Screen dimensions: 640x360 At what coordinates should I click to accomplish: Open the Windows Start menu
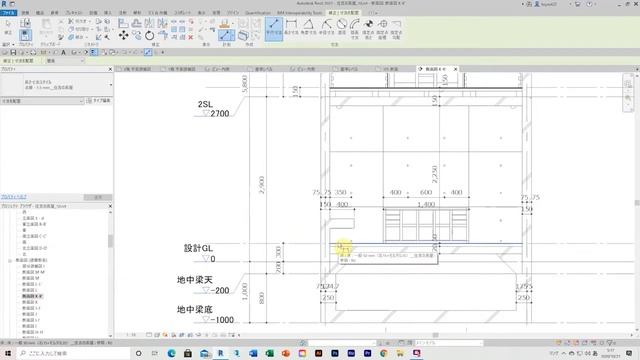click(8, 353)
